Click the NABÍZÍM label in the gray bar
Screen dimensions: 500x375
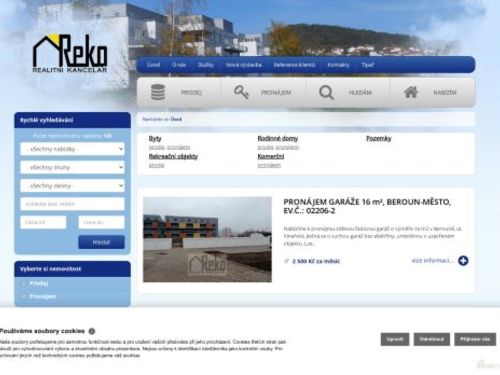(445, 93)
